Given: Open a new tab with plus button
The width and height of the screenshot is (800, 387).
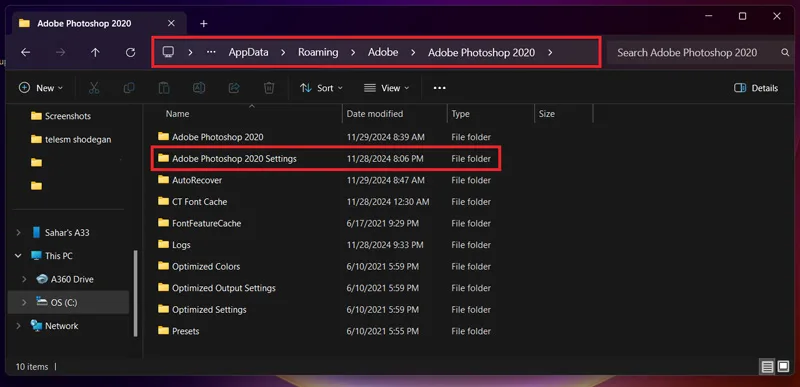Looking at the screenshot, I should click(x=204, y=23).
